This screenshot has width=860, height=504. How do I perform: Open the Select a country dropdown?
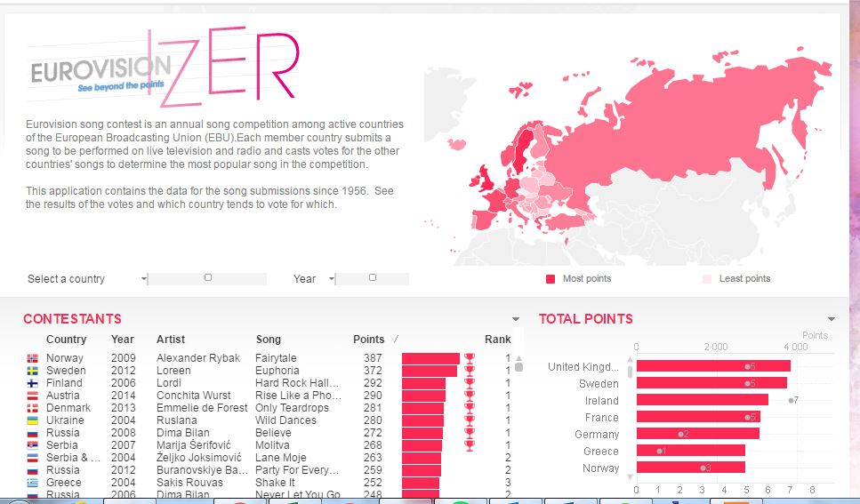[x=144, y=278]
